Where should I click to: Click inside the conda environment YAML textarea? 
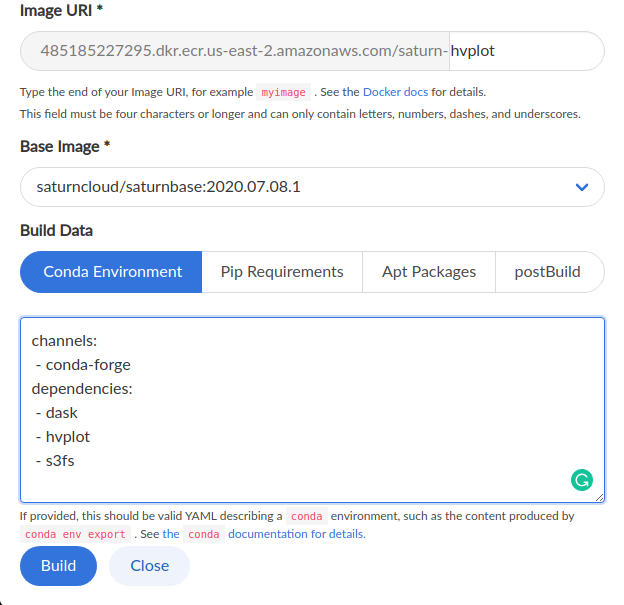pyautogui.click(x=312, y=410)
